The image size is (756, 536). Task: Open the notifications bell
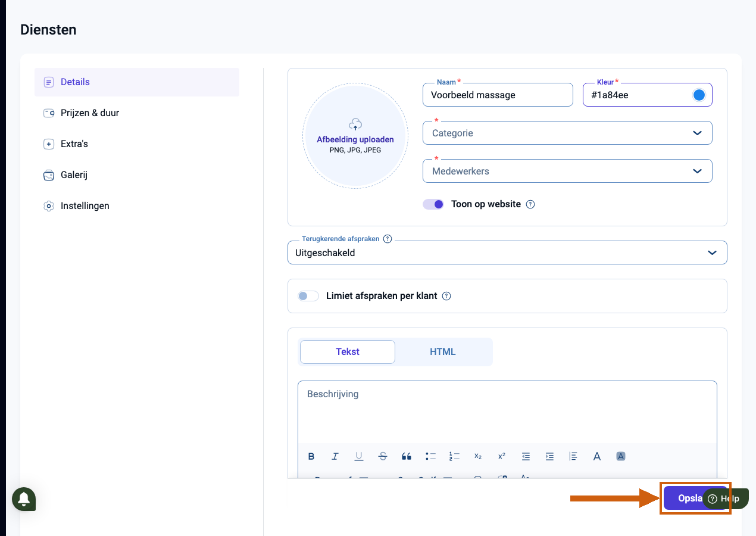[24, 499]
